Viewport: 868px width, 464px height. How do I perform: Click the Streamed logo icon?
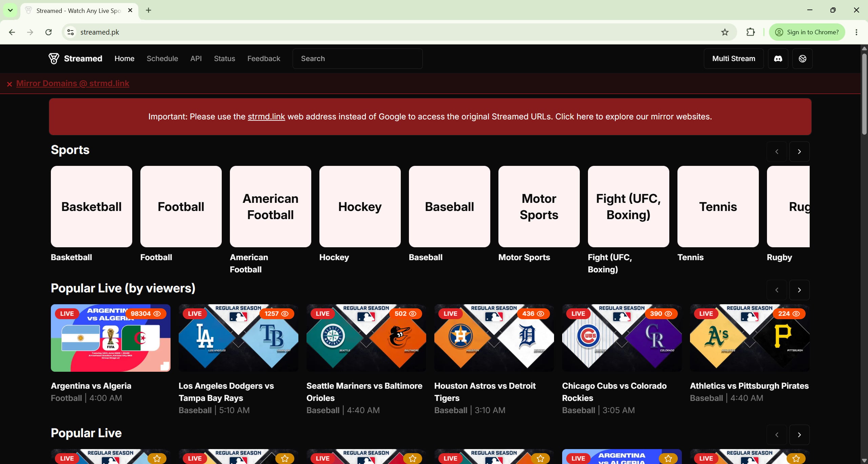[54, 58]
